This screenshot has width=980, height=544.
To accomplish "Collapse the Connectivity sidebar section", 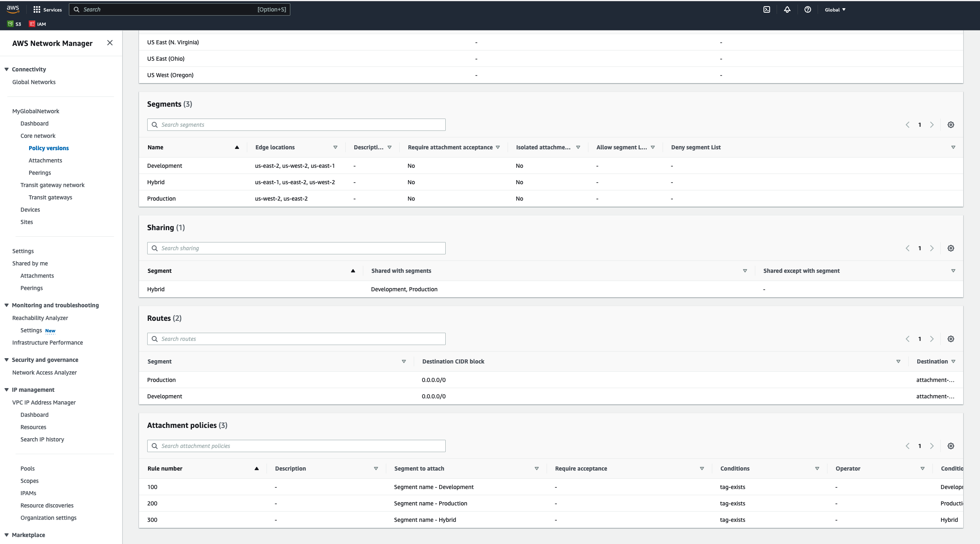I will point(6,69).
